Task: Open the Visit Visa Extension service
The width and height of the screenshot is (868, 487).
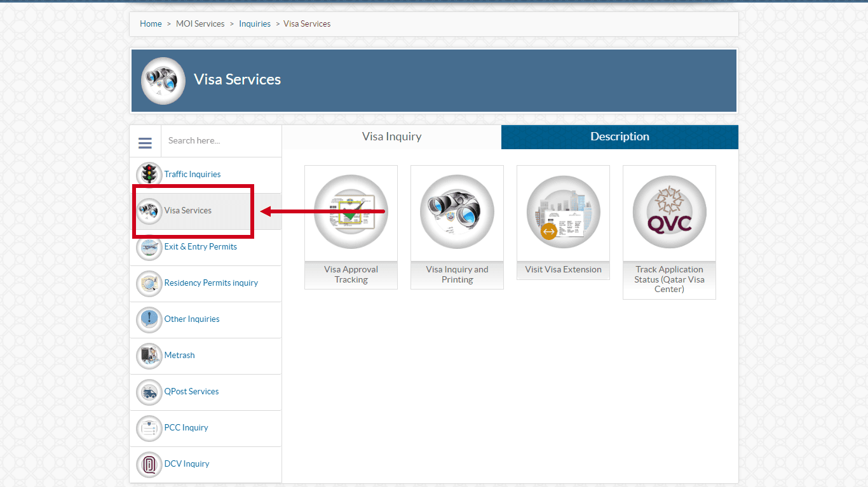Action: [x=563, y=213]
